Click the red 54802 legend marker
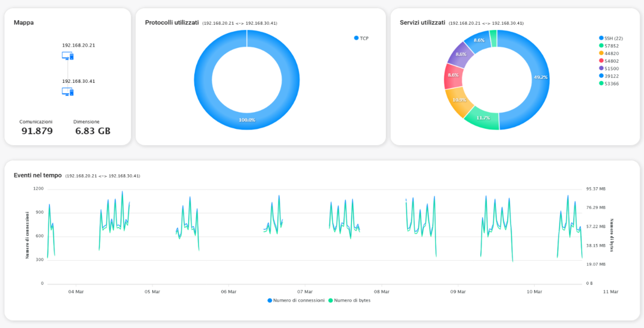The image size is (644, 328). click(x=601, y=61)
